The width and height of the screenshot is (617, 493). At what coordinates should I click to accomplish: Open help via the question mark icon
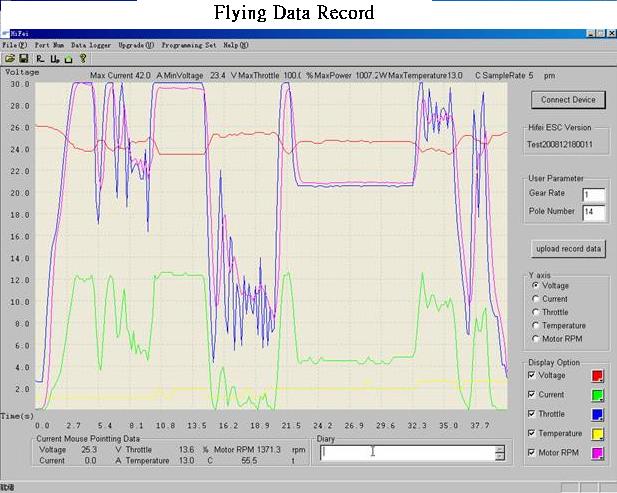coord(83,59)
